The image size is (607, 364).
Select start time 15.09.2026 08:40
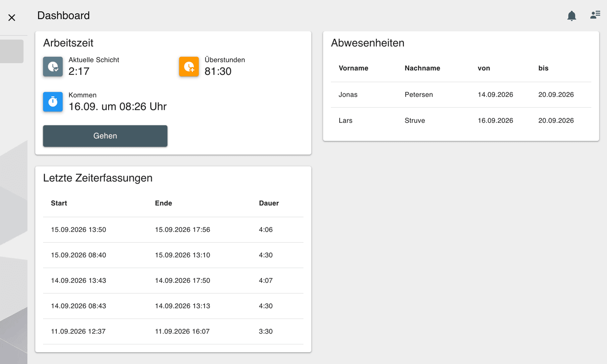tap(78, 255)
